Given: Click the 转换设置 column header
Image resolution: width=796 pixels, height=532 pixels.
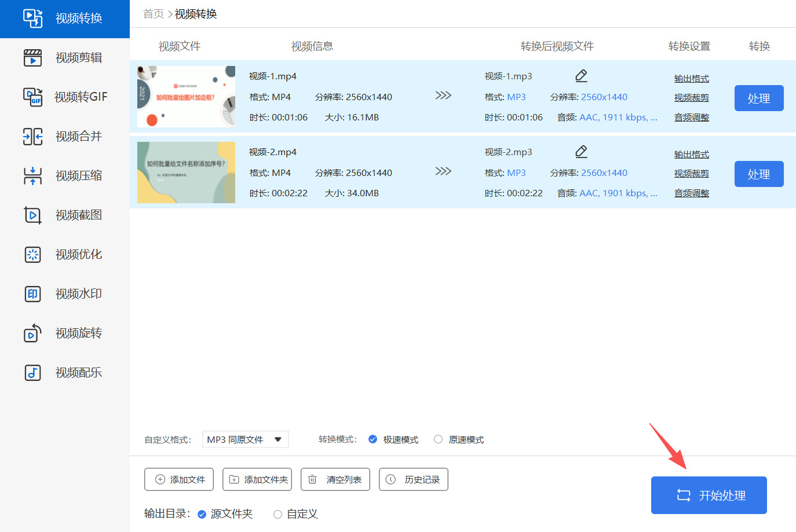Looking at the screenshot, I should coord(689,46).
